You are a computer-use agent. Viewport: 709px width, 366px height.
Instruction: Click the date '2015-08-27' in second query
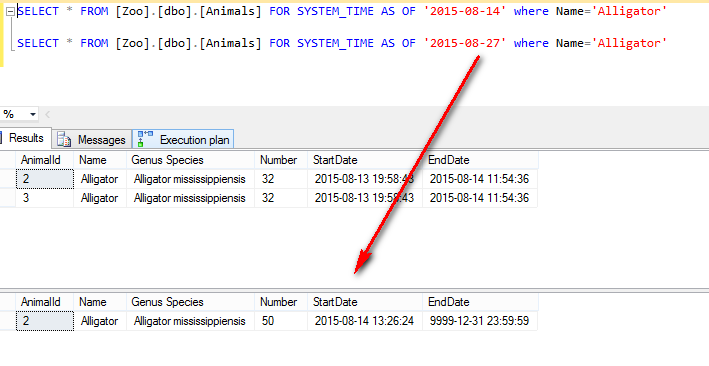(465, 43)
